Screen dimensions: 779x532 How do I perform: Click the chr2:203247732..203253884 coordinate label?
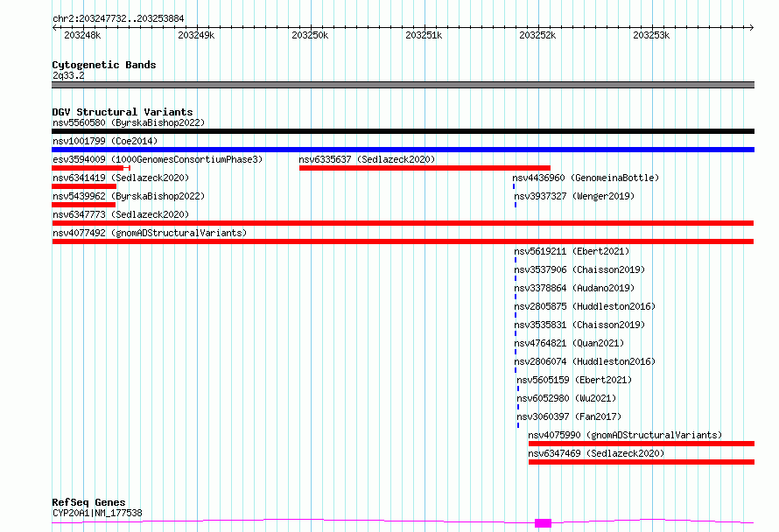click(x=118, y=19)
